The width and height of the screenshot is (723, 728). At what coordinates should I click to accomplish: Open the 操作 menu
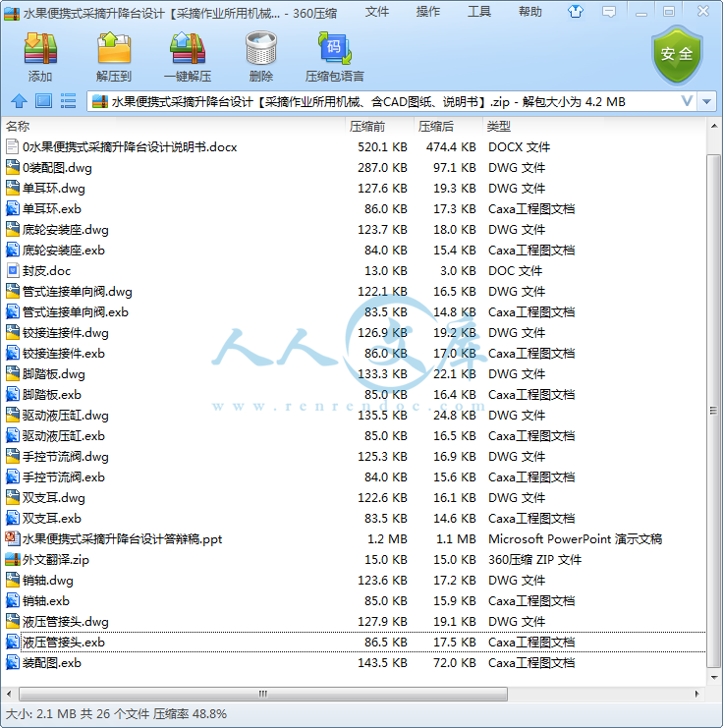(x=427, y=12)
